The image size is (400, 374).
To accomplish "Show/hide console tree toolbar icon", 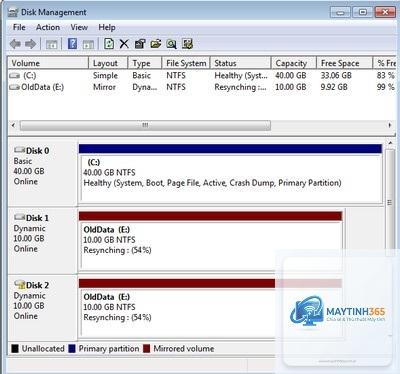I will tap(52, 44).
